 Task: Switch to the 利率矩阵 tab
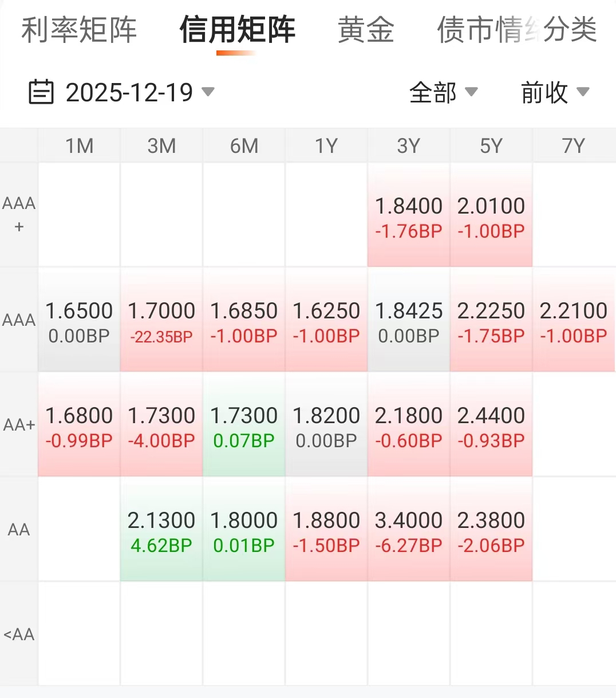coord(79,30)
